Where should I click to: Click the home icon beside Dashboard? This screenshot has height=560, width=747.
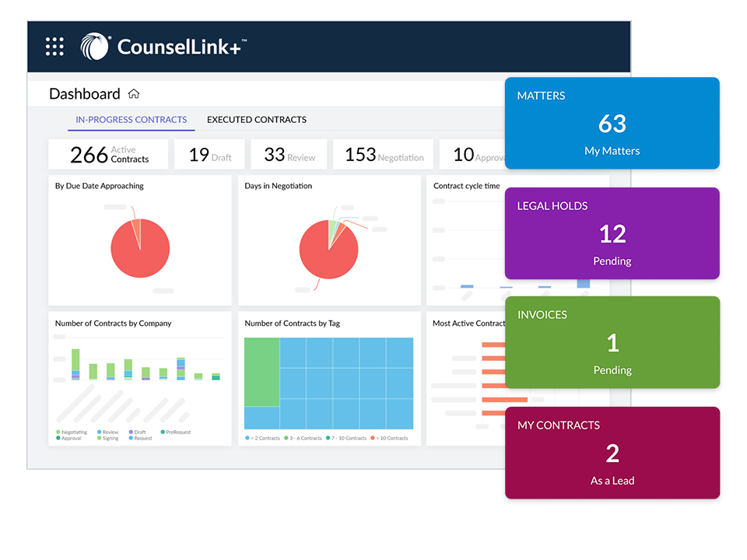tap(134, 94)
